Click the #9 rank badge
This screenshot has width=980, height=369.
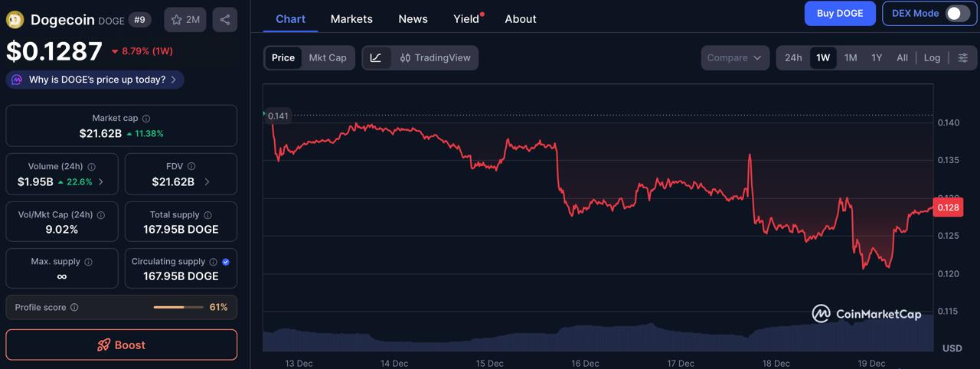[x=140, y=20]
